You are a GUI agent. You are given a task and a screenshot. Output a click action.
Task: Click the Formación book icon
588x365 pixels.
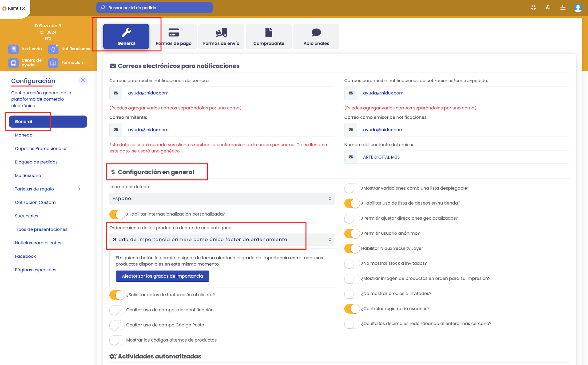[53, 63]
